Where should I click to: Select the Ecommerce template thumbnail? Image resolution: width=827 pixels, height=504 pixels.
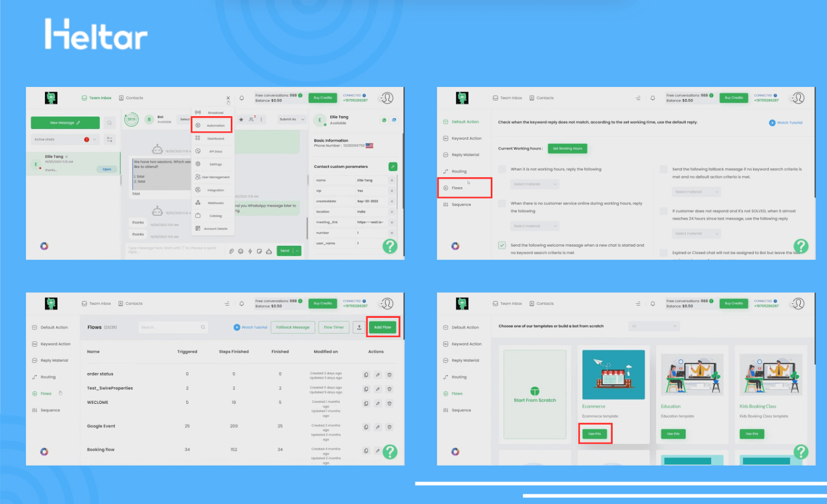[613, 374]
